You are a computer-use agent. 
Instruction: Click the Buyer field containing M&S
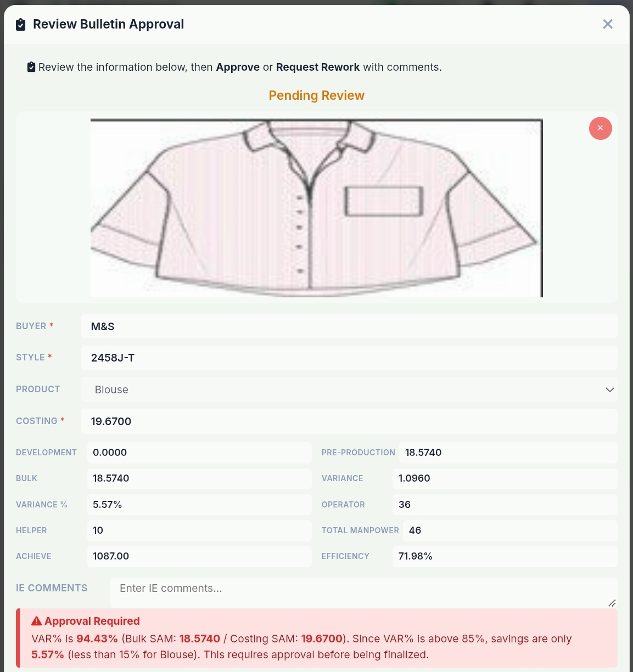click(x=349, y=326)
